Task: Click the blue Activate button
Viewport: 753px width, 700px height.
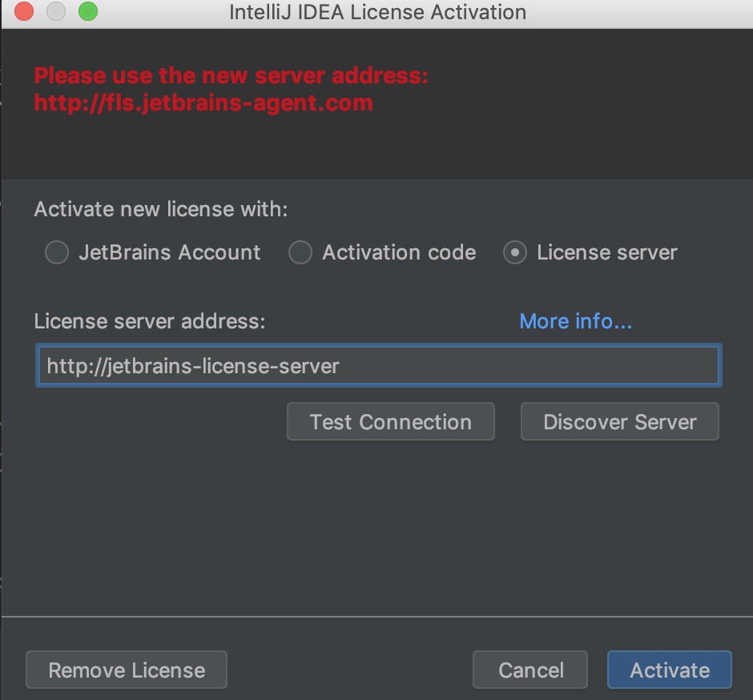Action: (669, 670)
